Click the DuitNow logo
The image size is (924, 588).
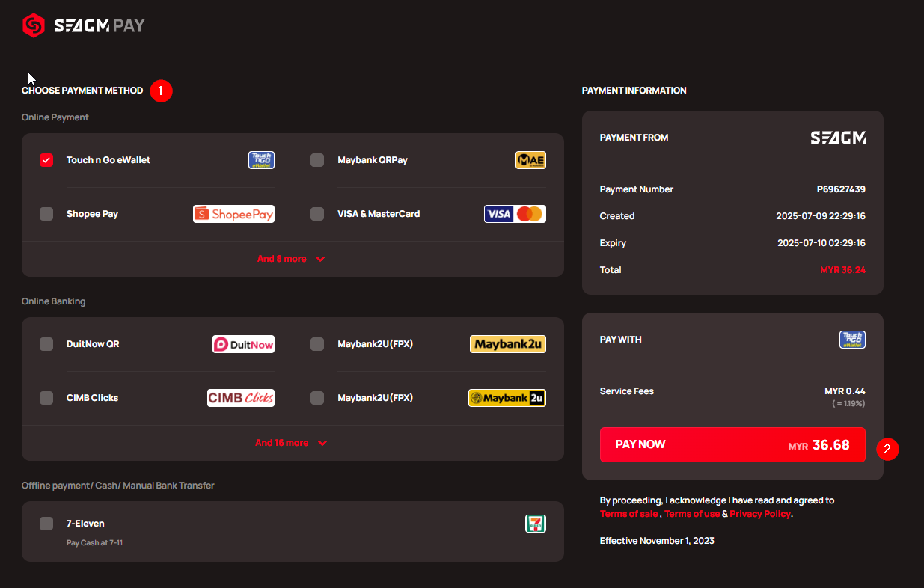click(x=243, y=344)
